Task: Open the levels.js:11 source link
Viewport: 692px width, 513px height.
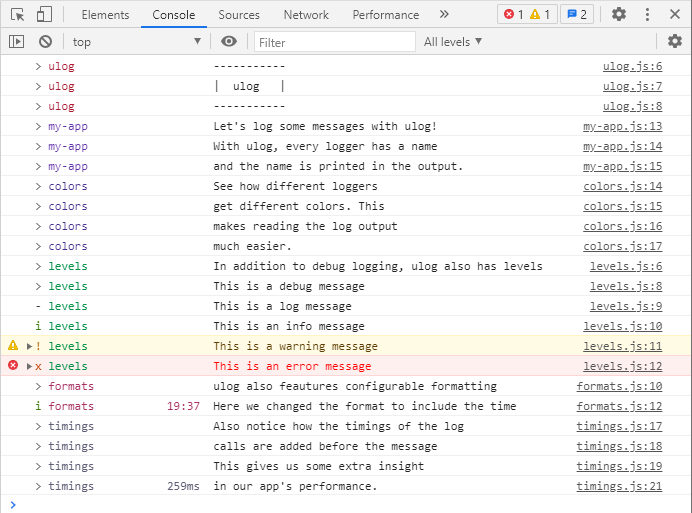Action: click(623, 346)
